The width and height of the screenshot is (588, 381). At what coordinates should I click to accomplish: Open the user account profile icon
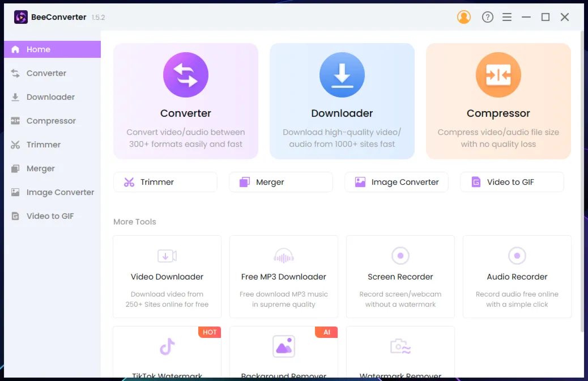(463, 17)
